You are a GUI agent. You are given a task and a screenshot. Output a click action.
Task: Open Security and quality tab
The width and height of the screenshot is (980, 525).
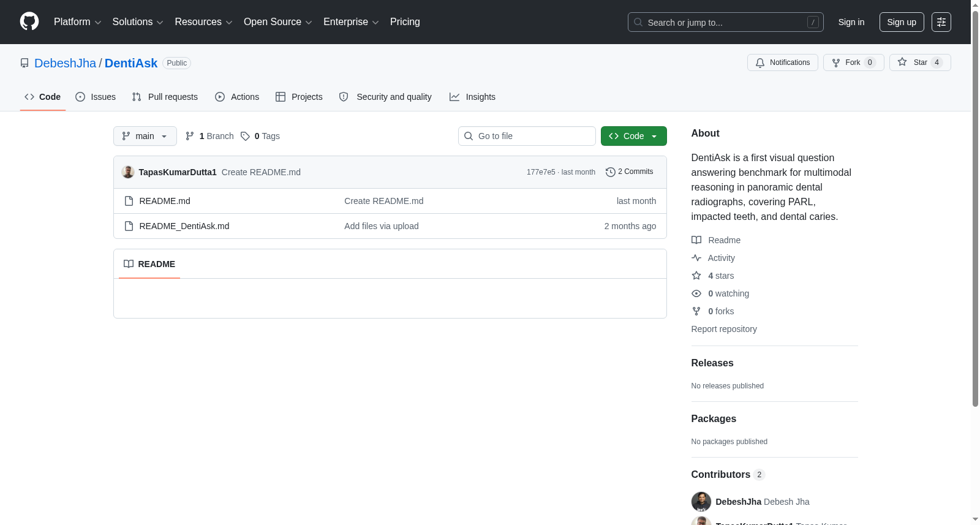coord(385,97)
